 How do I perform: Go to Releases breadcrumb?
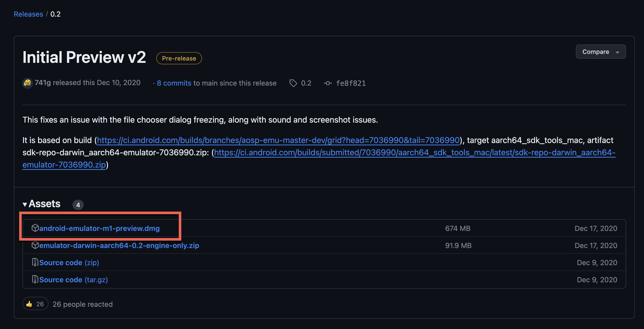[x=28, y=14]
